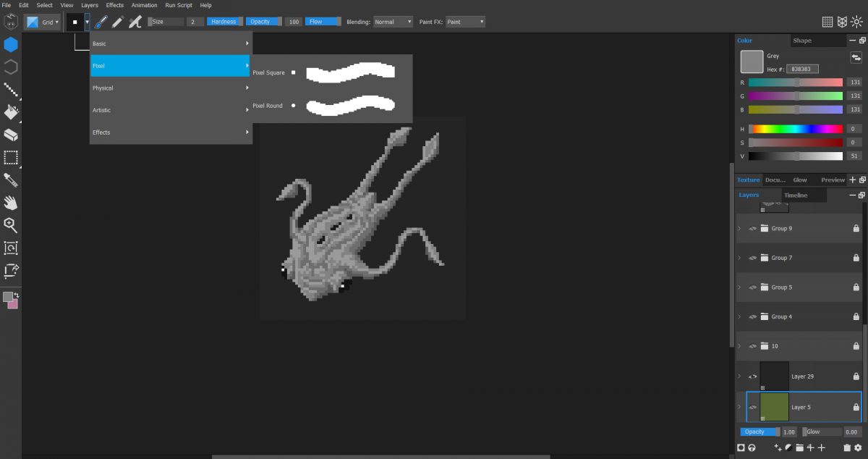The height and width of the screenshot is (459, 868).
Task: Open the Blending mode dropdown
Action: pos(393,22)
